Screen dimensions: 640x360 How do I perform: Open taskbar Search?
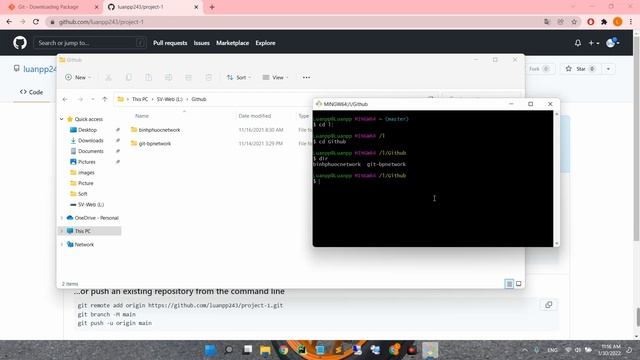[x=229, y=350]
